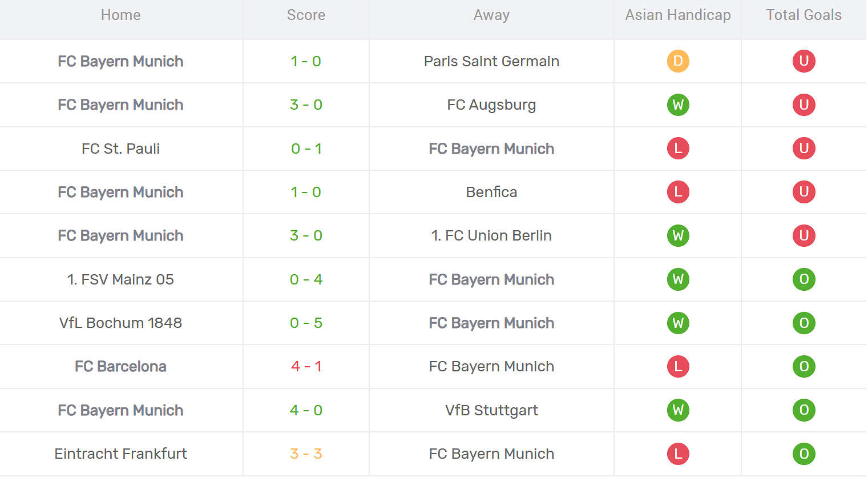Click the 3 - 3 score of Frankfurt match
The image size is (868, 477).
306,454
